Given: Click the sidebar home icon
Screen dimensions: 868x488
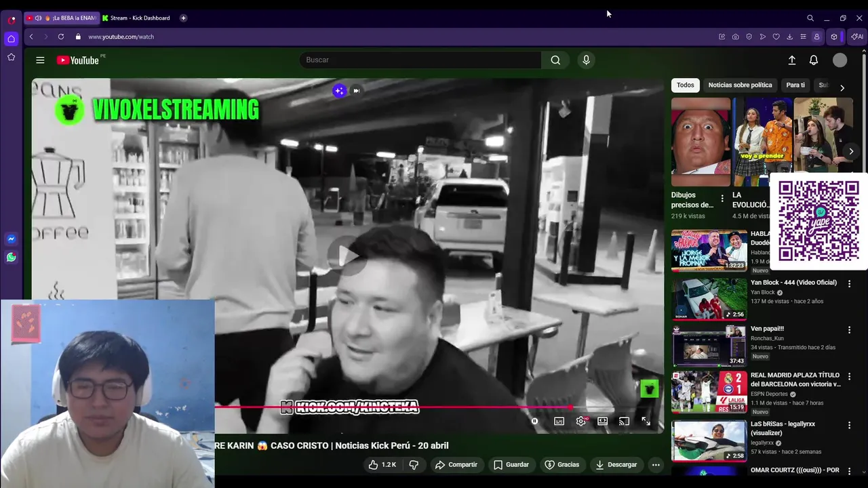Looking at the screenshot, I should tap(11, 39).
